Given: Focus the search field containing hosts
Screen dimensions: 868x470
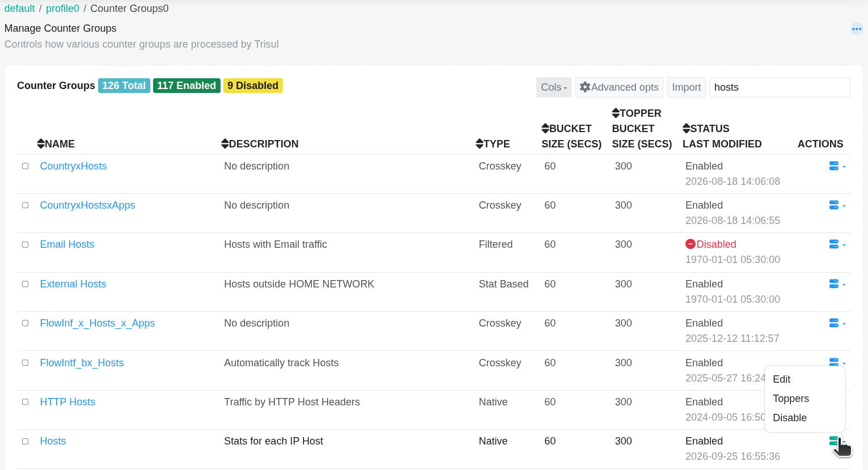Looking at the screenshot, I should click(x=780, y=87).
